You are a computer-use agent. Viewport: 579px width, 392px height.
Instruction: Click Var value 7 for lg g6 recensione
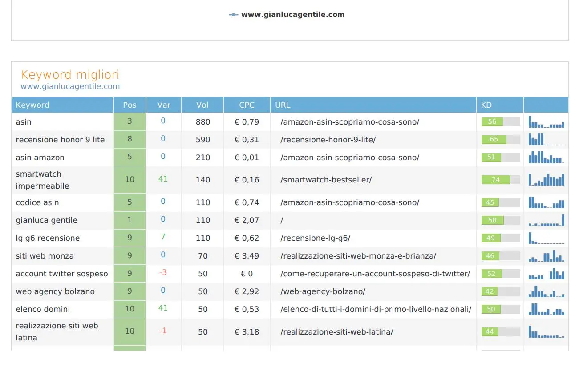[x=163, y=237]
